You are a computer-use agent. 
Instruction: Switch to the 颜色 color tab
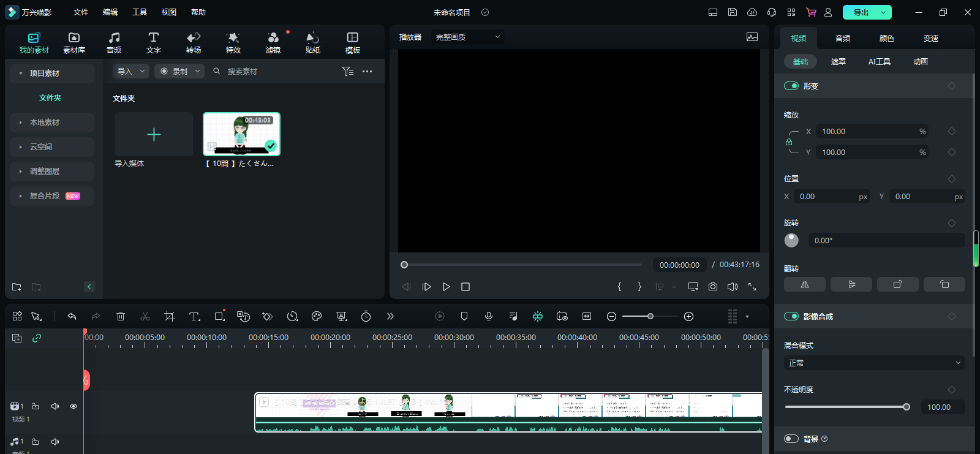click(886, 38)
